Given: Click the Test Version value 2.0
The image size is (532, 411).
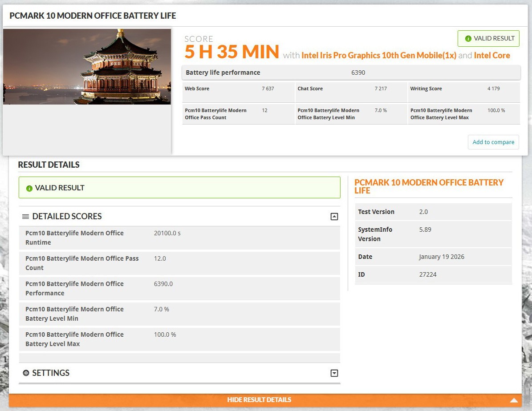Looking at the screenshot, I should point(423,212).
